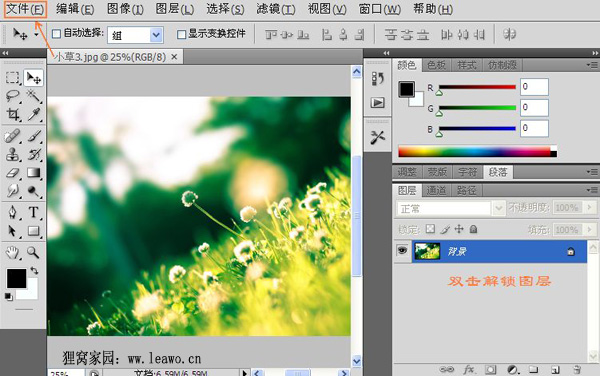The image size is (600, 376).
Task: Select the Path Selection tool
Action: click(13, 231)
